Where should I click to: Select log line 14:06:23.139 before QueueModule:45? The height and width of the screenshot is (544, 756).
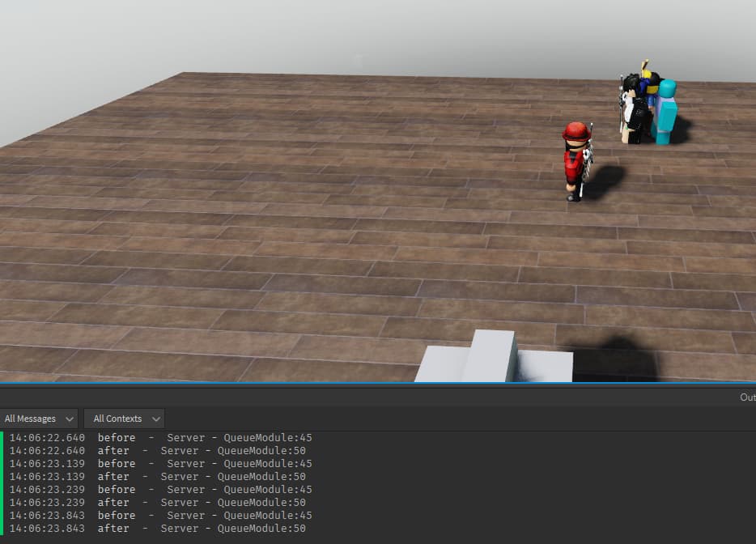(x=160, y=464)
